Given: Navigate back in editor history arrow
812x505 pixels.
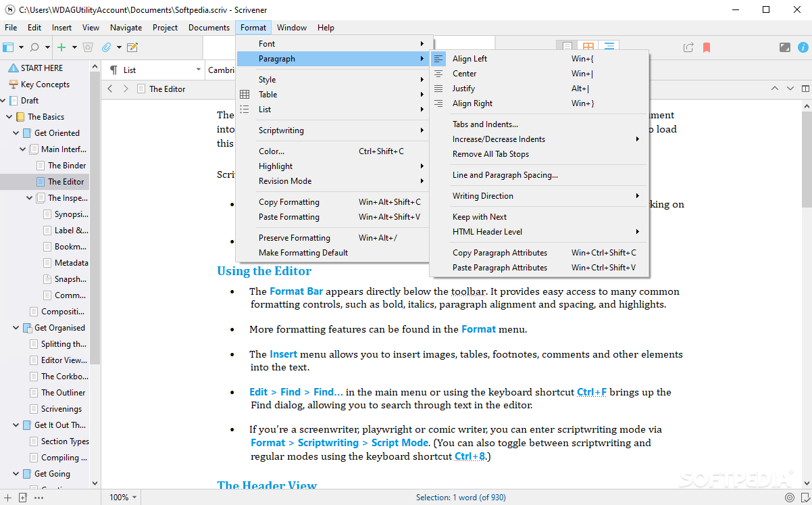Looking at the screenshot, I should pyautogui.click(x=111, y=89).
